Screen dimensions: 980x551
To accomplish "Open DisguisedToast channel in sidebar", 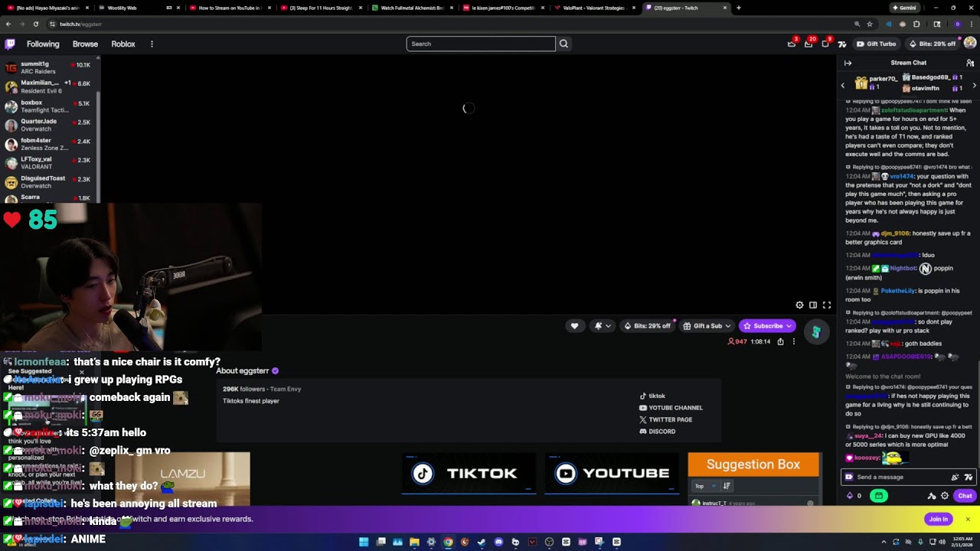I will pyautogui.click(x=49, y=182).
